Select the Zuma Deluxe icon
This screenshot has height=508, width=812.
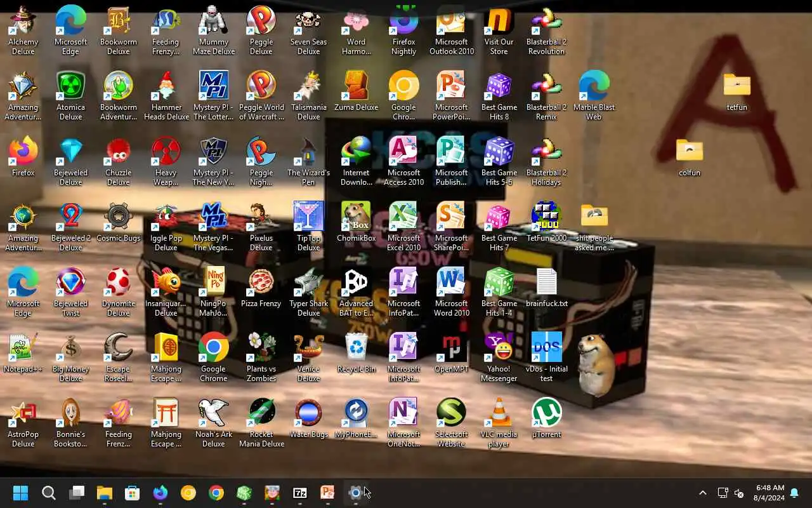pos(357,91)
